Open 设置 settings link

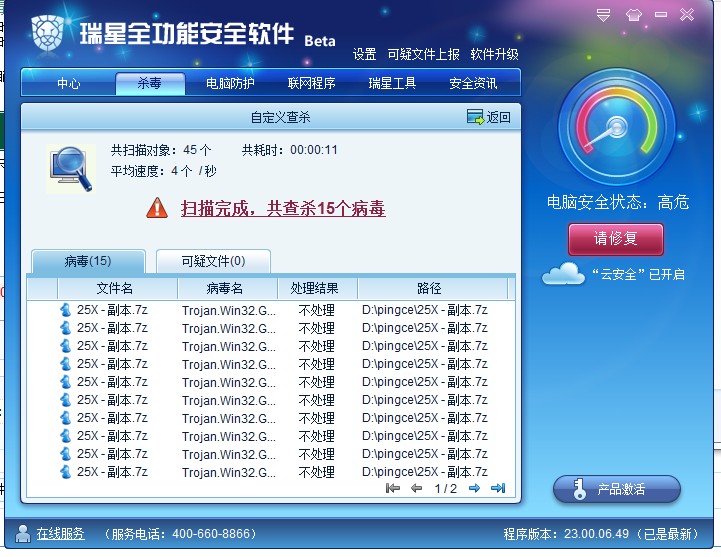point(365,54)
